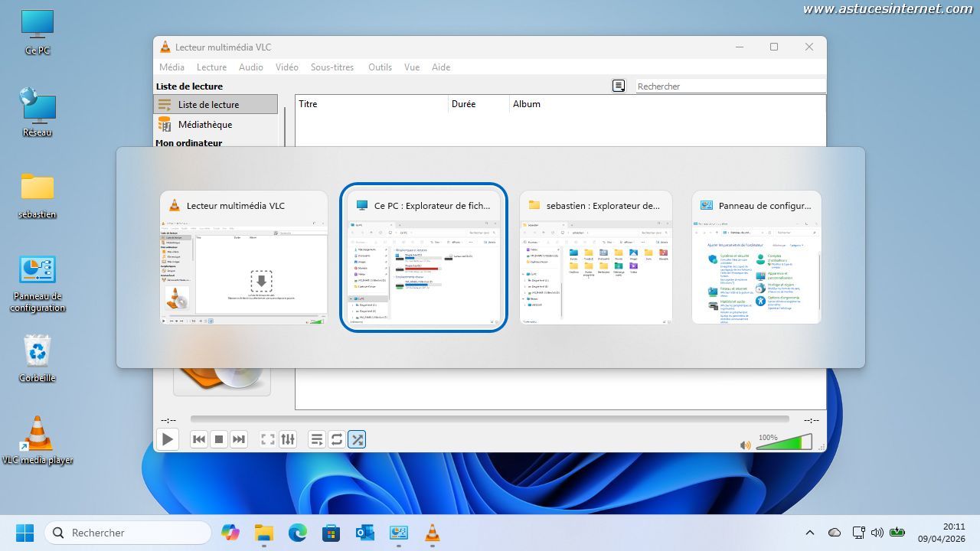The width and height of the screenshot is (980, 551).
Task: Mute the volume speaker icon
Action: pos(745,445)
